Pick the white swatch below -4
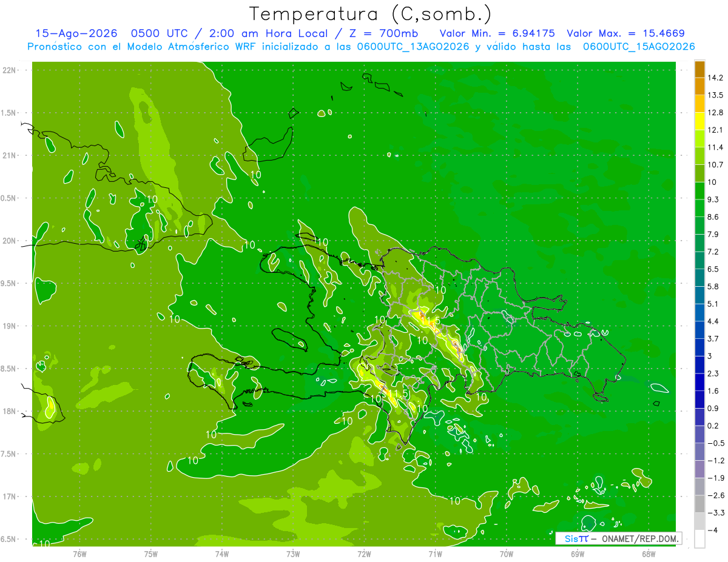Image resolution: width=728 pixels, height=562 pixels. [x=699, y=538]
